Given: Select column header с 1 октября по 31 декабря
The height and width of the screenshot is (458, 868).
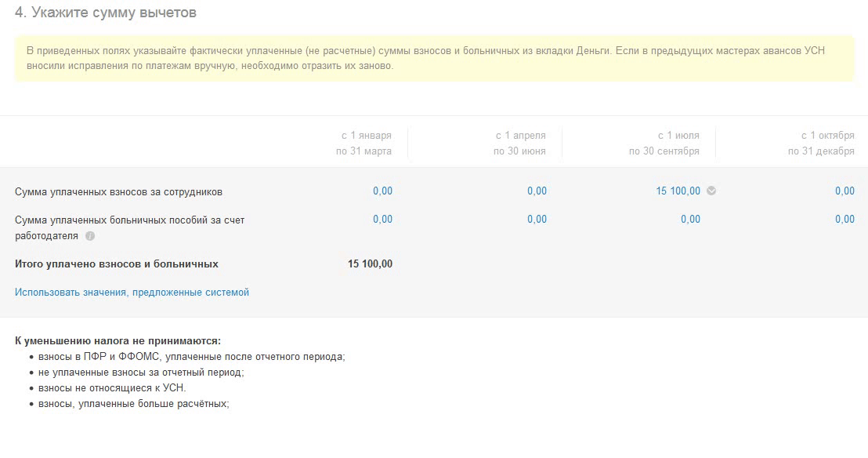Looking at the screenshot, I should [x=821, y=144].
